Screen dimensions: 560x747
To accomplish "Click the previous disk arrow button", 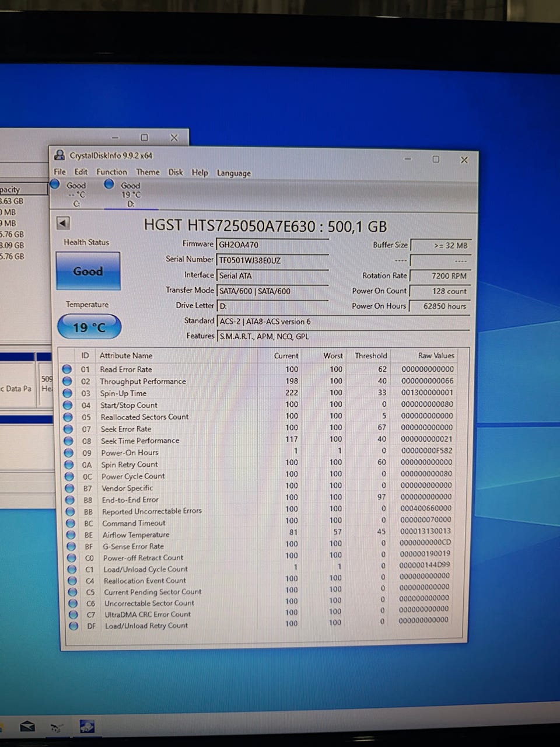I will coord(63,223).
